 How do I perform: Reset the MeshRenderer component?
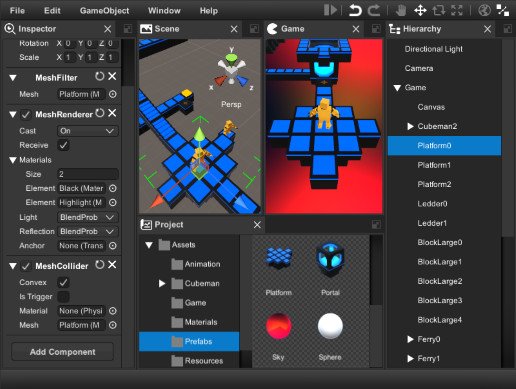coord(99,113)
